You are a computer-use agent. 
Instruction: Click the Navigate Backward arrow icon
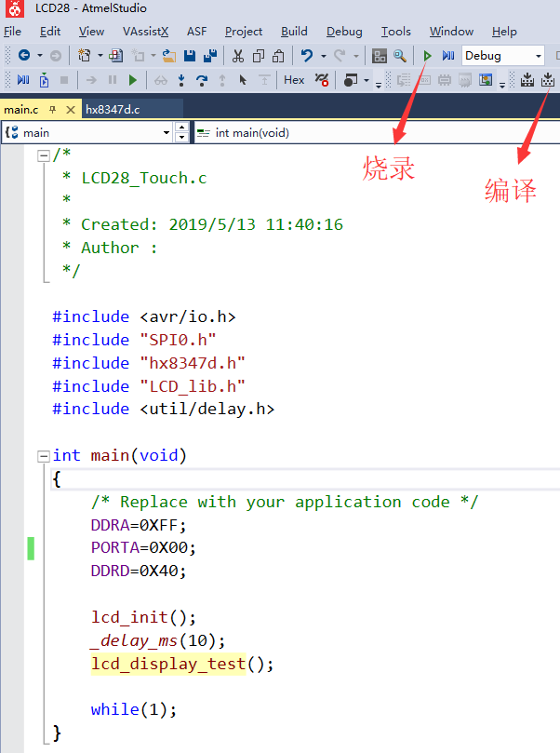pos(23,56)
